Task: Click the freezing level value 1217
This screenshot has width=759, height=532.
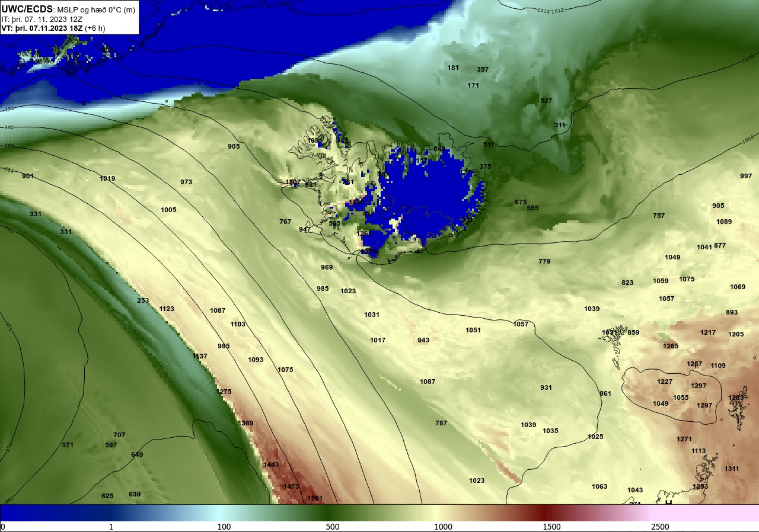Action: [708, 332]
